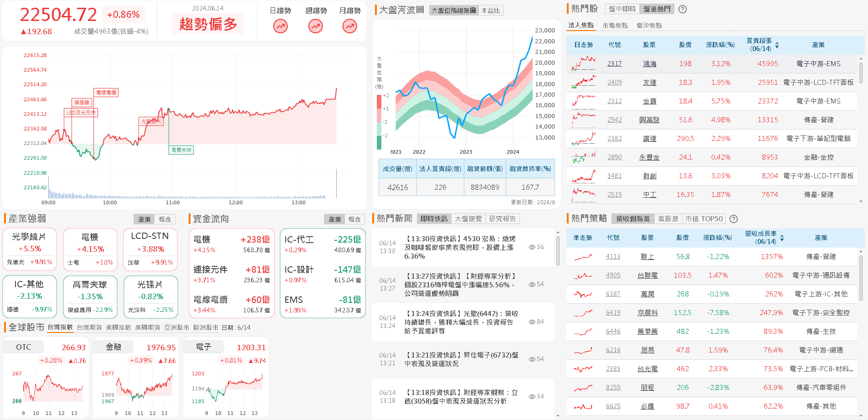Click the 週趨勢 trend indicator icon

[x=315, y=26]
